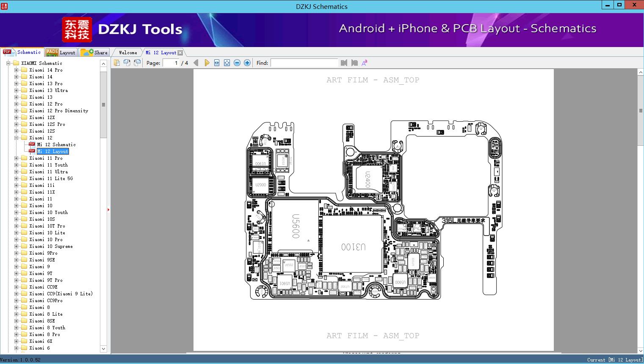
Task: Click the find next icon
Action: (354, 63)
